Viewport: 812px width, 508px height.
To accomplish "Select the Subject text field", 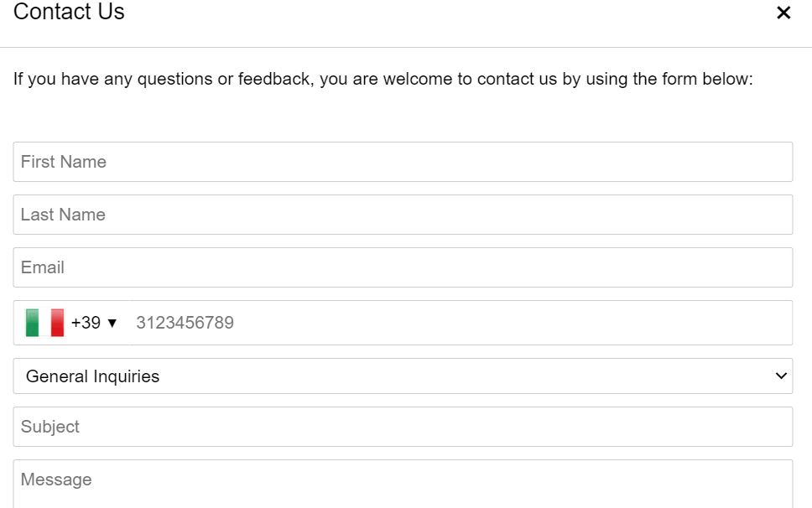I will click(403, 427).
